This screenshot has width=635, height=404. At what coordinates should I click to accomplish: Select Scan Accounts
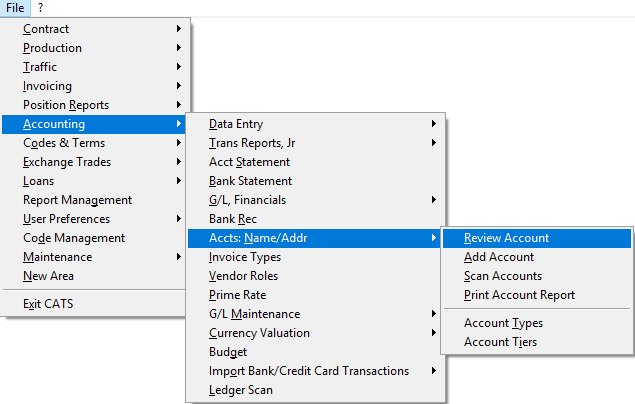[537, 276]
